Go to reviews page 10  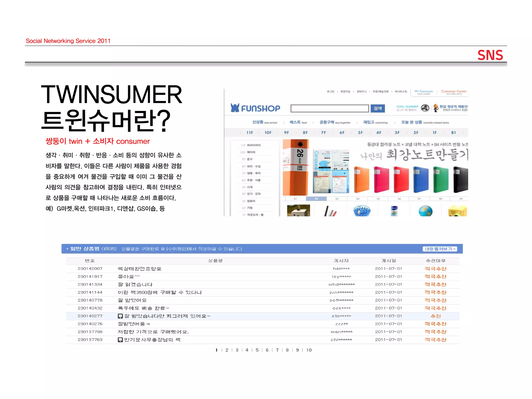[x=309, y=350]
